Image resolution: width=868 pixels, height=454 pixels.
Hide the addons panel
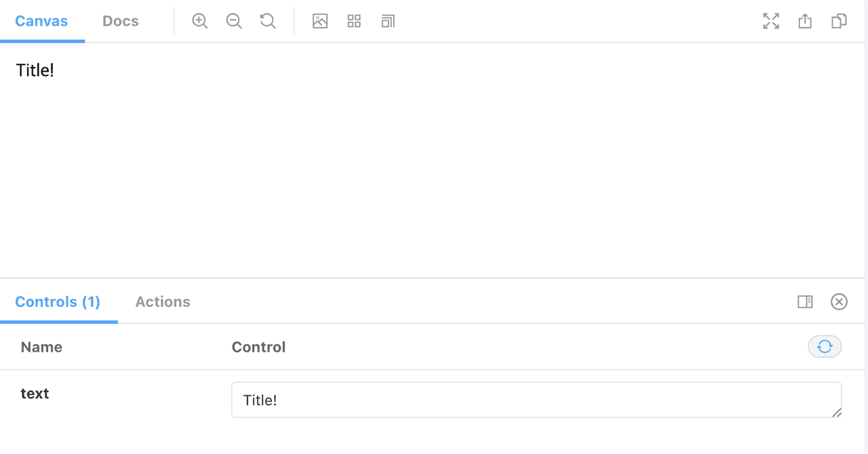click(839, 302)
